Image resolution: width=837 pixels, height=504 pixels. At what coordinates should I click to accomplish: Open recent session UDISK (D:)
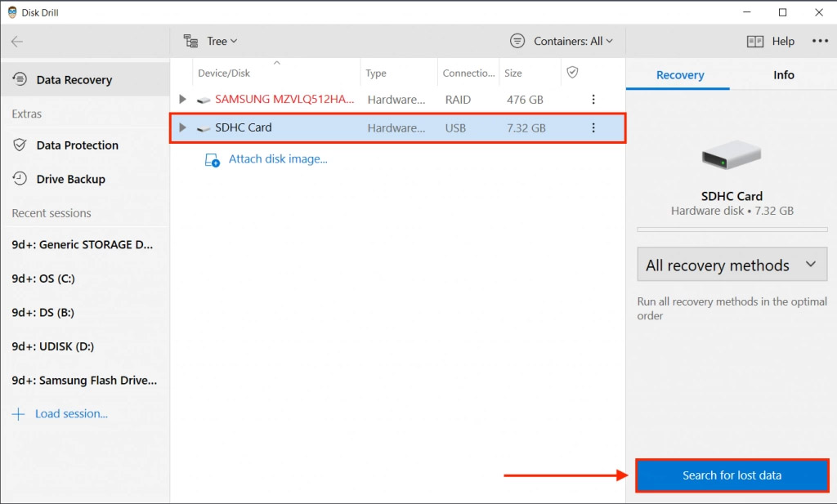pos(53,346)
